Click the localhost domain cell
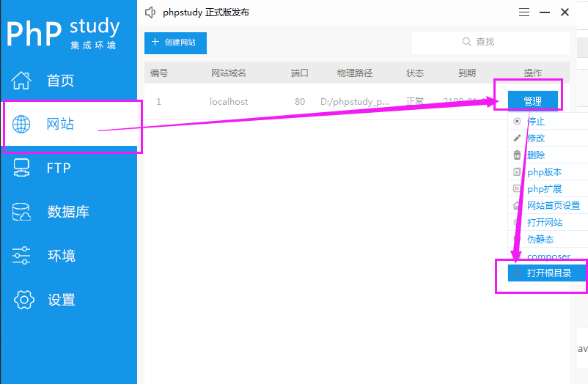 (229, 102)
